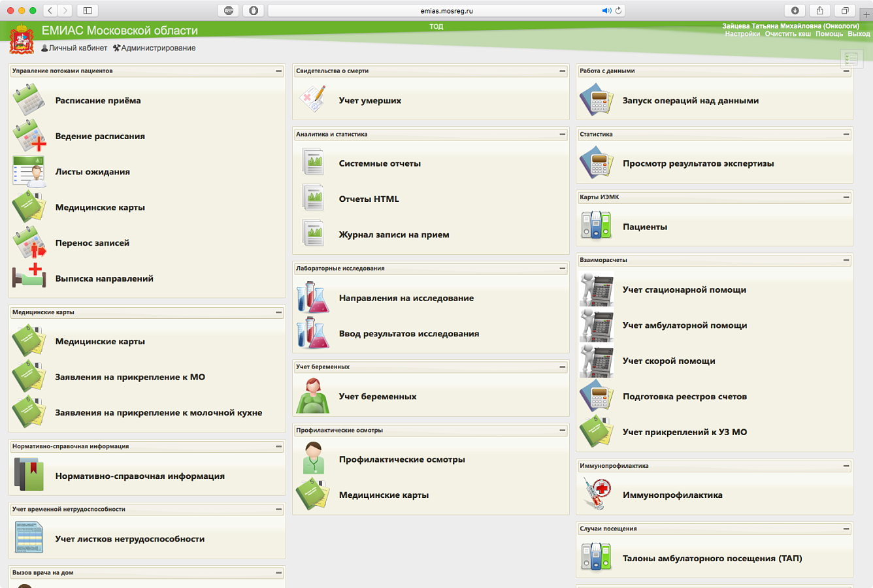The image size is (873, 588).
Task: Open the Расписание приёма calendar icon
Action: click(x=29, y=101)
